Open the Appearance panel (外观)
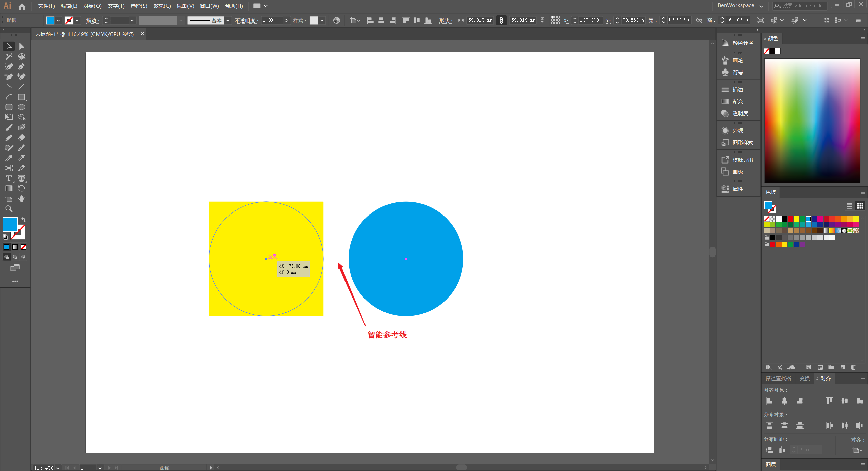Image resolution: width=868 pixels, height=471 pixels. tap(737, 131)
